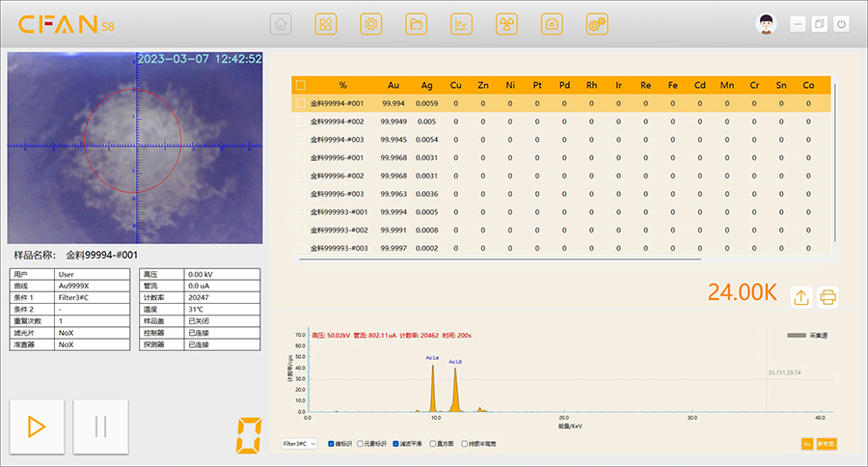The height and width of the screenshot is (467, 868).
Task: Select row 金料99994-#003
Action: coord(560,140)
